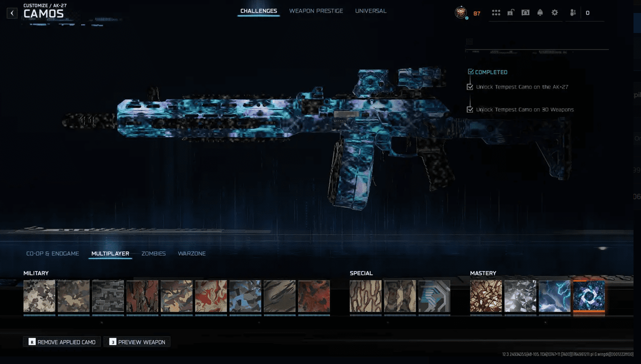
Task: Open the Zombies camo category
Action: [153, 253]
